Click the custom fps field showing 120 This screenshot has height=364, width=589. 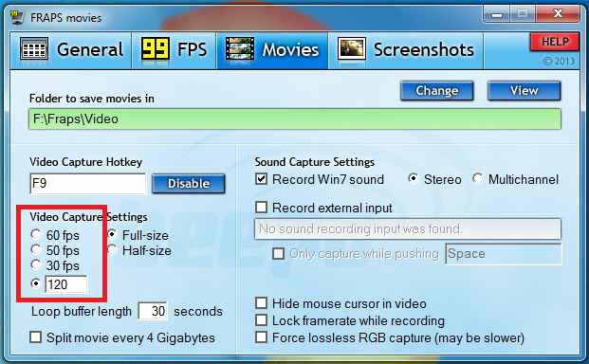click(66, 284)
